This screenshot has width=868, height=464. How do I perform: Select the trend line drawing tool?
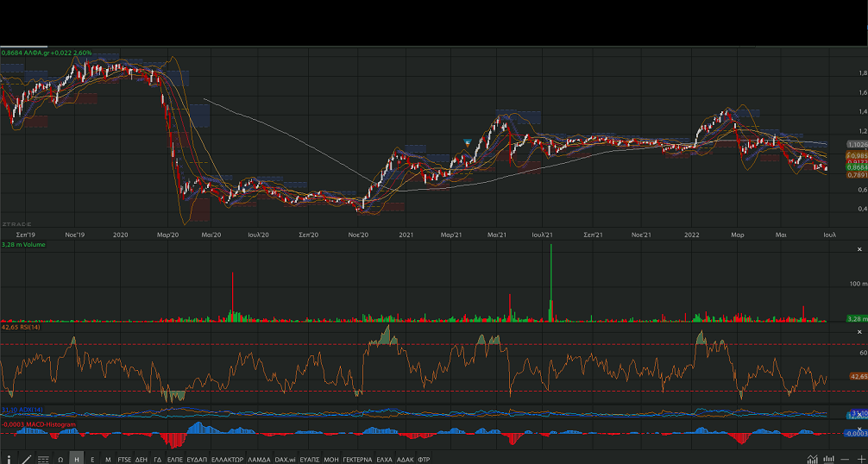26,459
